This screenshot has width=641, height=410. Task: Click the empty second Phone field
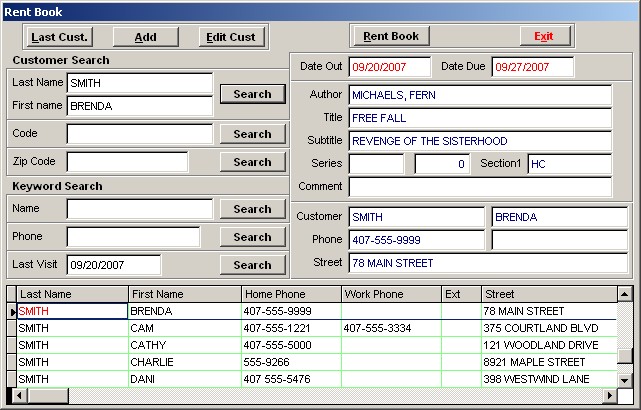(560, 240)
